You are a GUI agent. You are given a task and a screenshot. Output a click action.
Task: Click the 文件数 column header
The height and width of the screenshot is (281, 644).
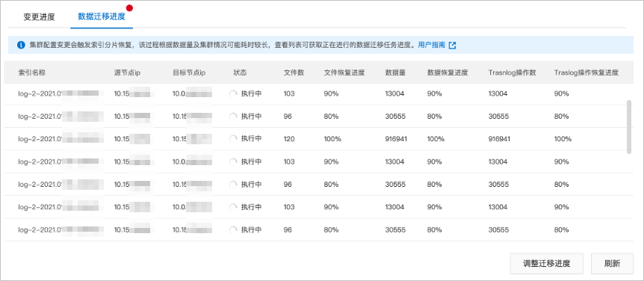point(294,72)
